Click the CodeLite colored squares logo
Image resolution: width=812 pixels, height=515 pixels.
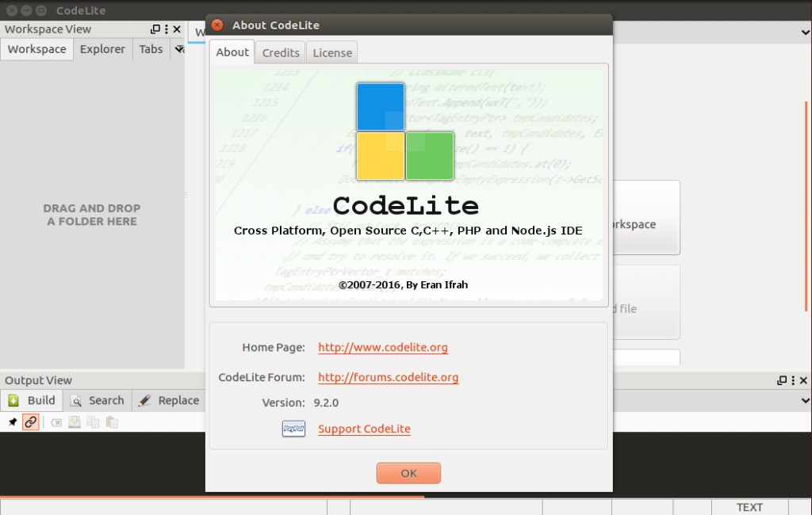coord(405,132)
